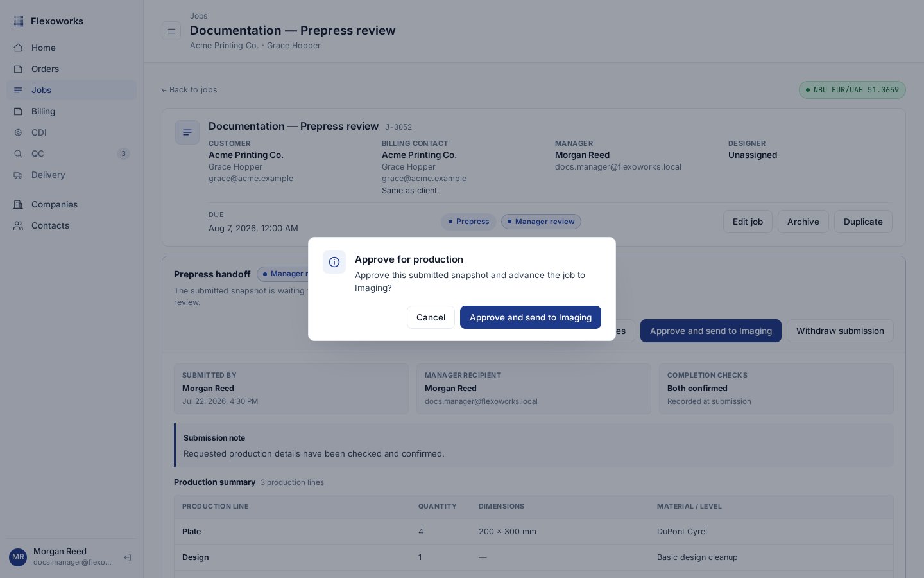This screenshot has height=578, width=924.
Task: Click the job card list icon
Action: click(x=187, y=132)
